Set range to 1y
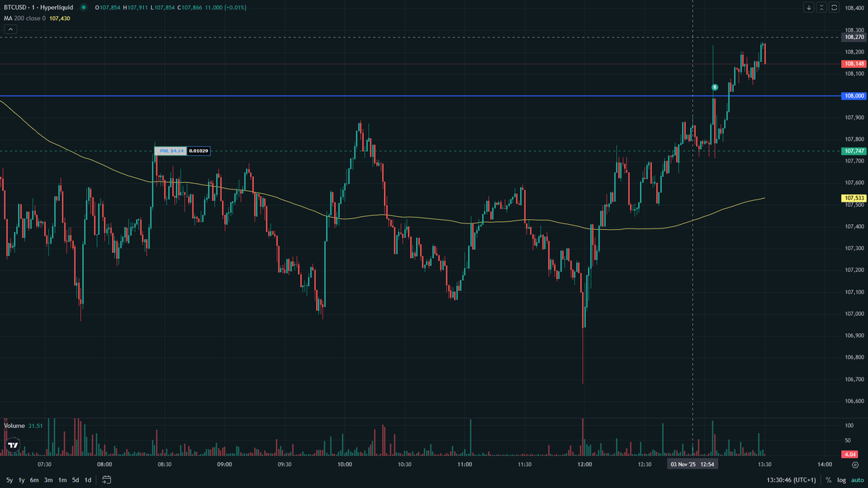Viewport: 868px width, 488px height. pos(22,480)
